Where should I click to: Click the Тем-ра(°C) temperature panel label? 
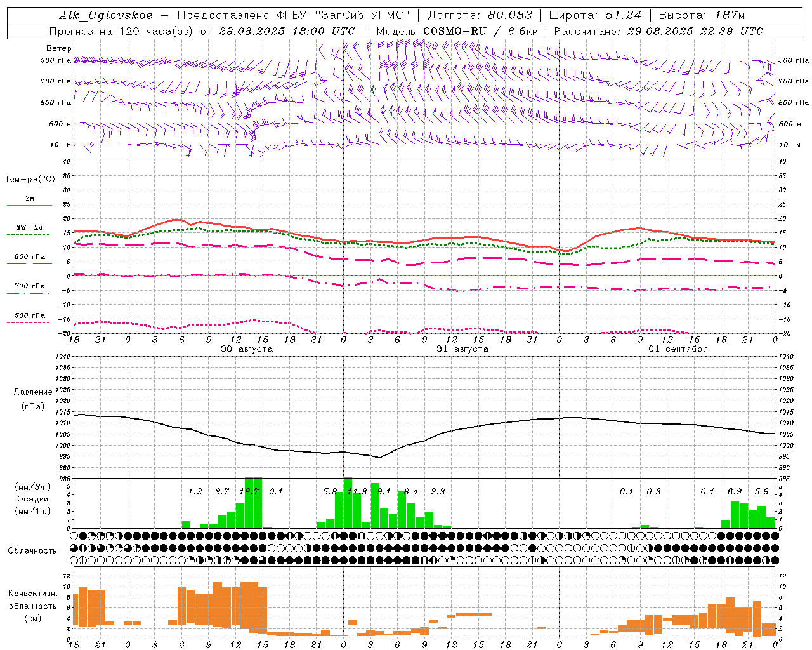[30, 180]
